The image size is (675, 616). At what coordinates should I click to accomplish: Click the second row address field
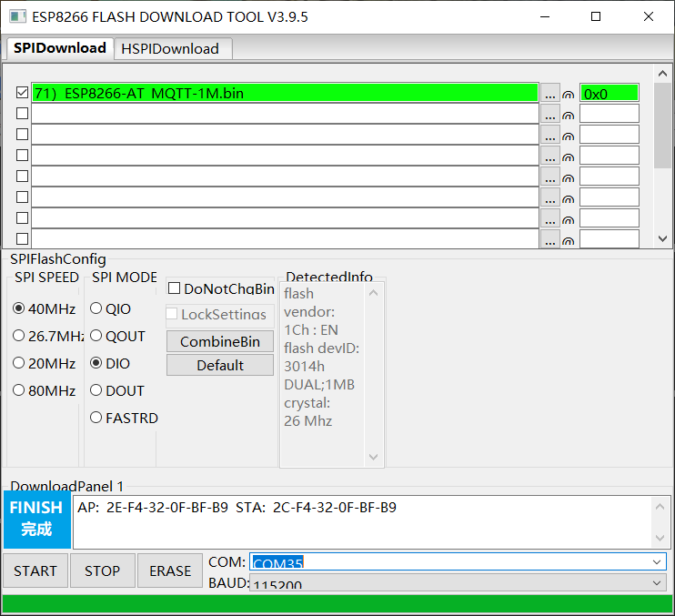click(x=610, y=114)
